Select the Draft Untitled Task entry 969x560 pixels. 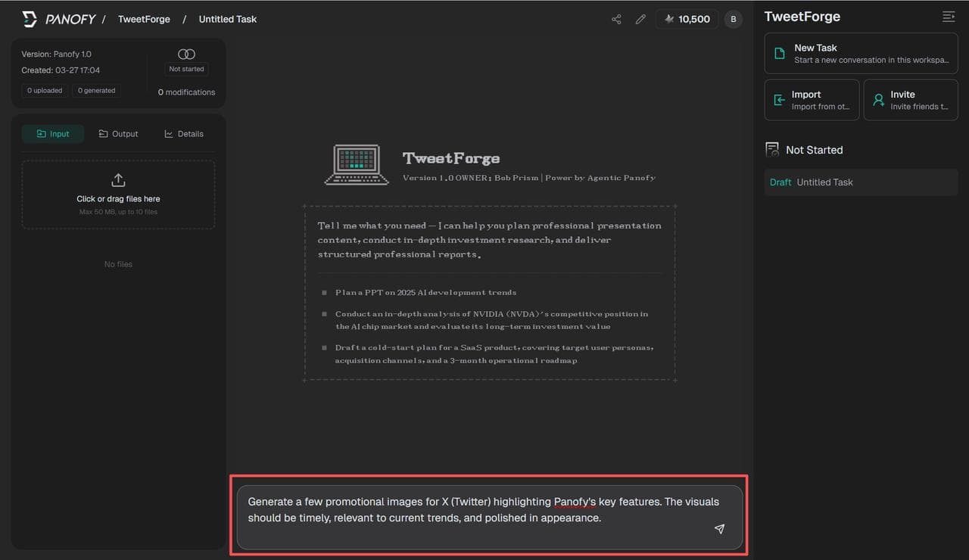(825, 182)
